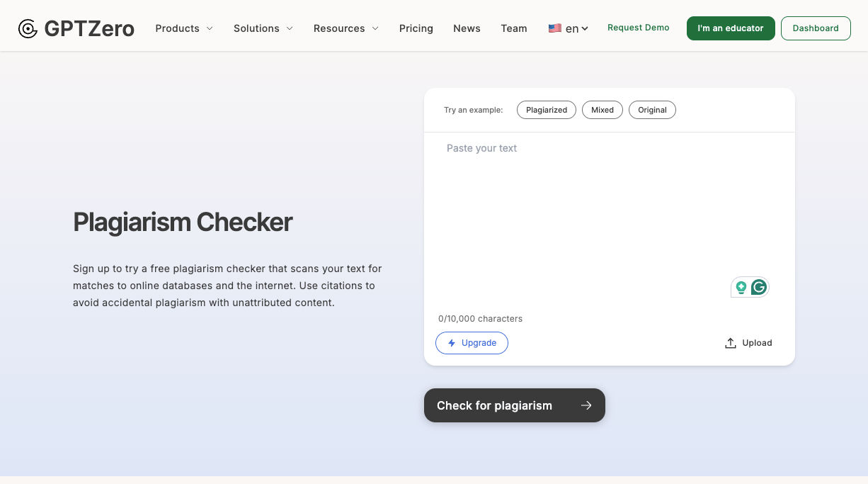Navigate to the Team page
Image resolution: width=868 pixels, height=484 pixels.
click(514, 28)
